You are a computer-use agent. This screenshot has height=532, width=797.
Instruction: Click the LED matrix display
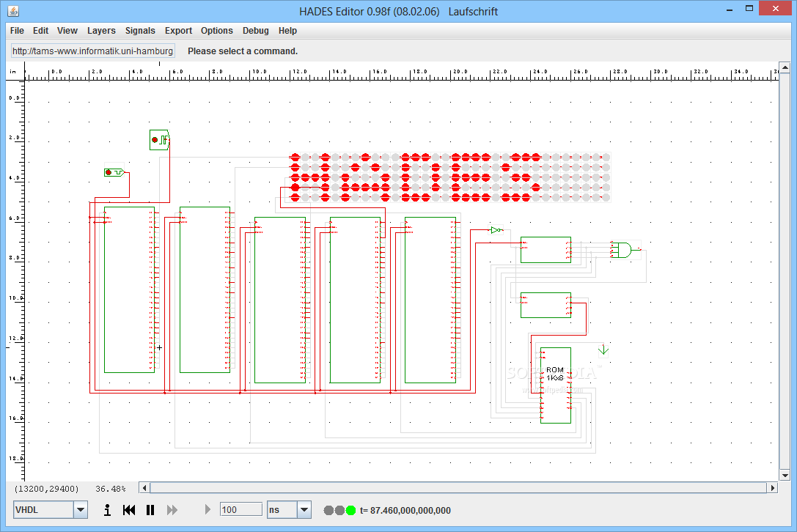click(x=450, y=177)
